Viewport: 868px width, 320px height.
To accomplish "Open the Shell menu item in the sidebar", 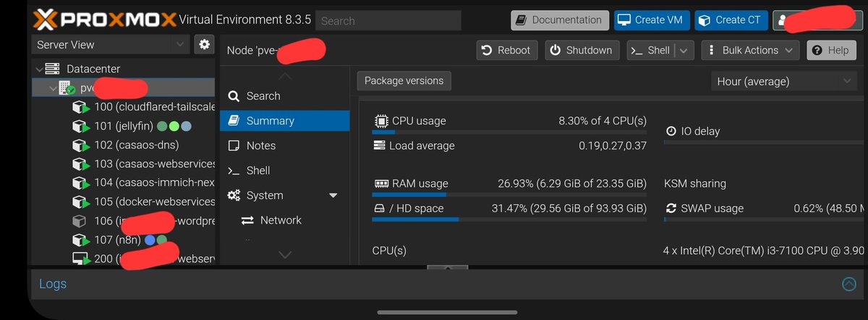I will tap(285, 170).
